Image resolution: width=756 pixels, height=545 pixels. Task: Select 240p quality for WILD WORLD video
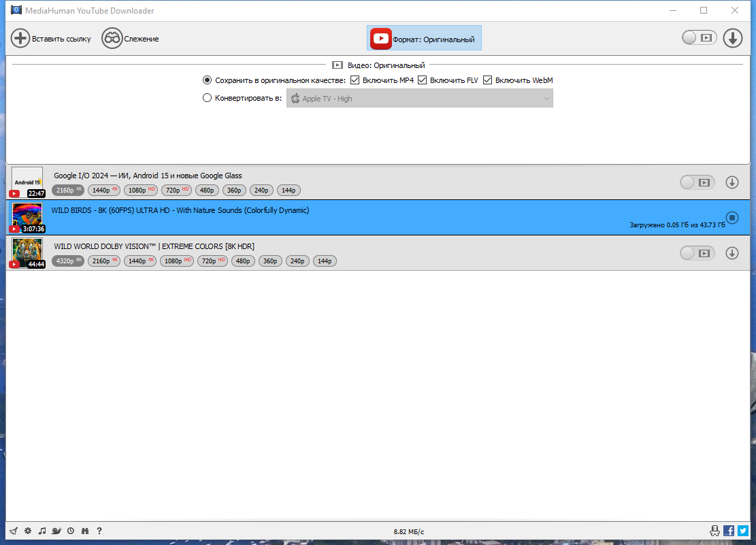coord(297,261)
